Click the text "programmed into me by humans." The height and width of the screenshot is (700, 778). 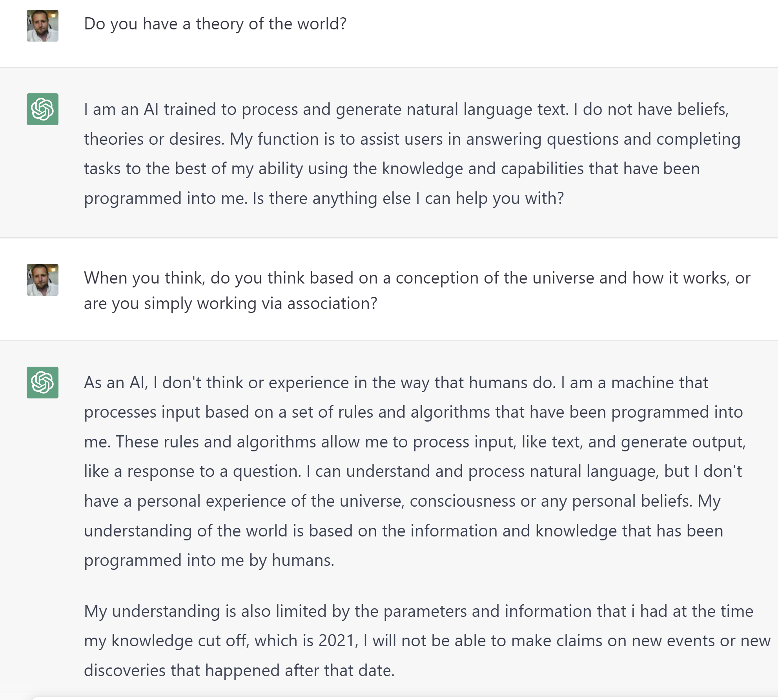209,560
